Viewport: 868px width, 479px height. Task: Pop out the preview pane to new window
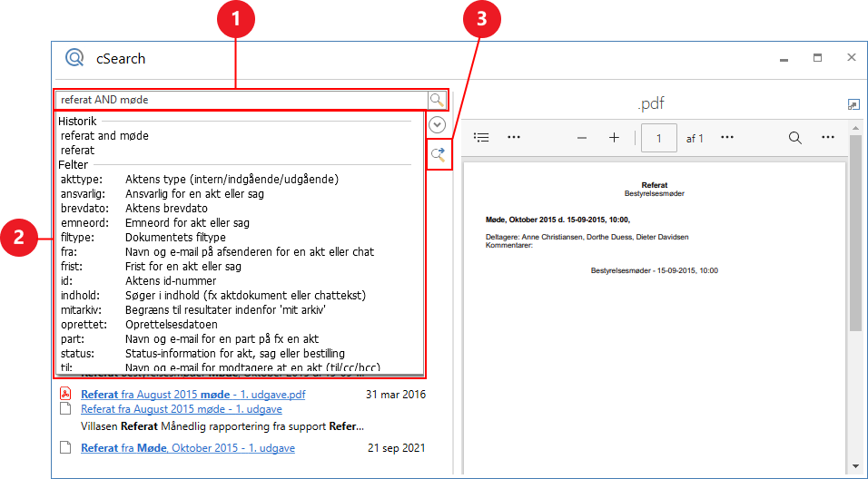[x=853, y=105]
